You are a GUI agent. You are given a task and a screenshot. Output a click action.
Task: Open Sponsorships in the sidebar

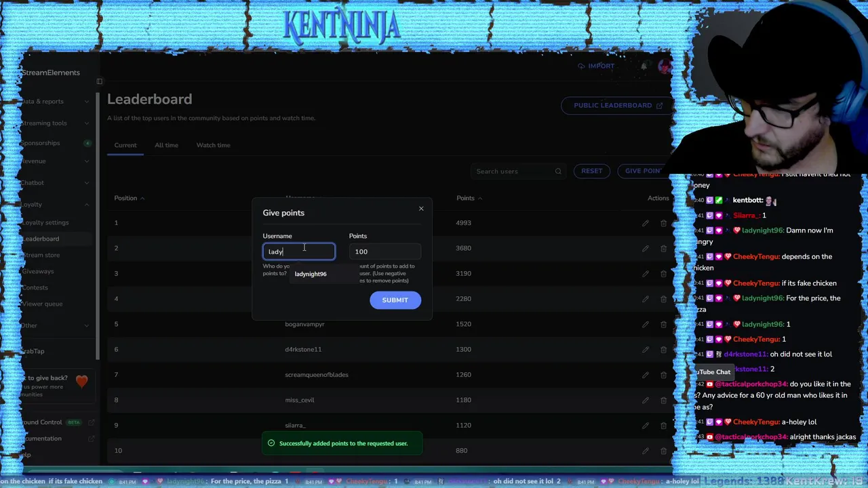(x=41, y=143)
